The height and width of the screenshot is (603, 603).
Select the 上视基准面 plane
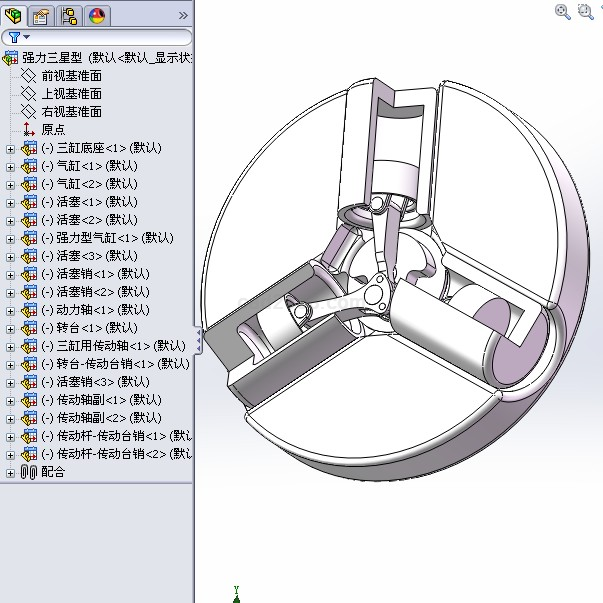click(70, 94)
